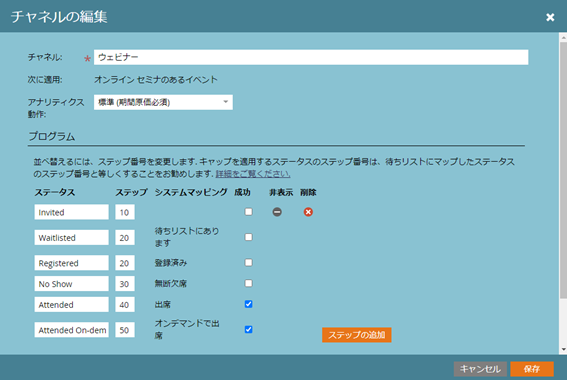Click the チャネル name input field
The height and width of the screenshot is (380, 567).
[311, 57]
